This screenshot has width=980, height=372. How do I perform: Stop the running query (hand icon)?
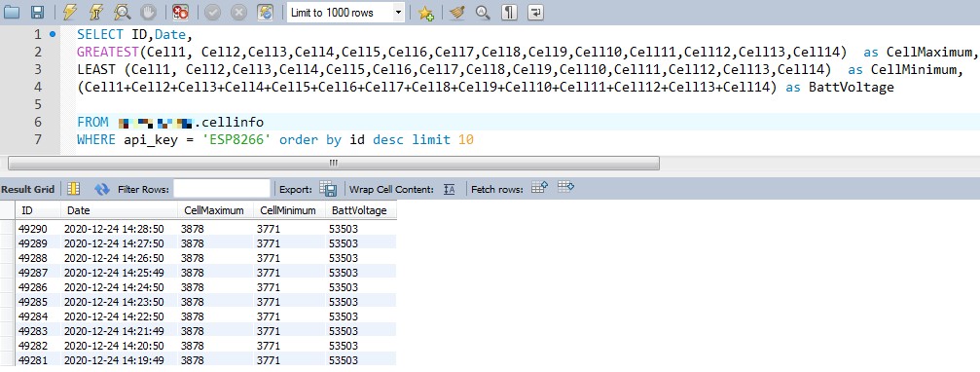tap(148, 13)
